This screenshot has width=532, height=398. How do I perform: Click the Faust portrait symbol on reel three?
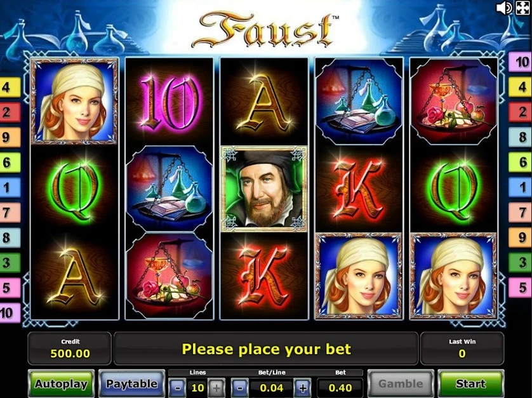pyautogui.click(x=264, y=189)
